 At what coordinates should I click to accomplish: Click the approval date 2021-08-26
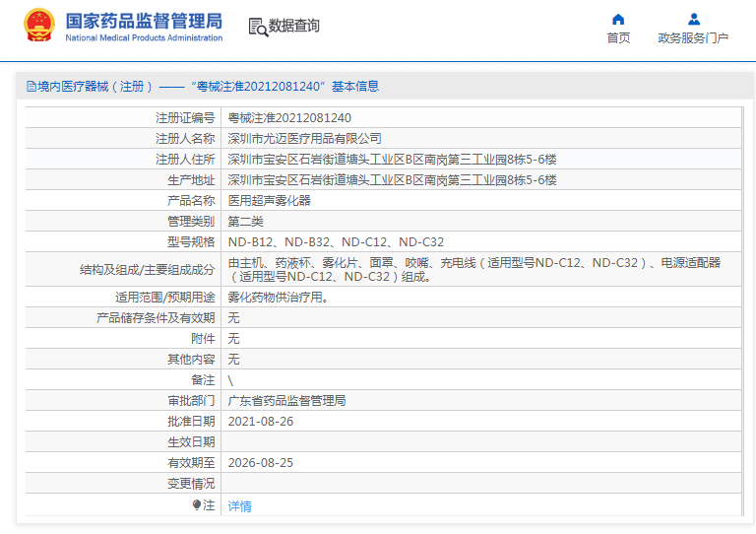pos(260,421)
